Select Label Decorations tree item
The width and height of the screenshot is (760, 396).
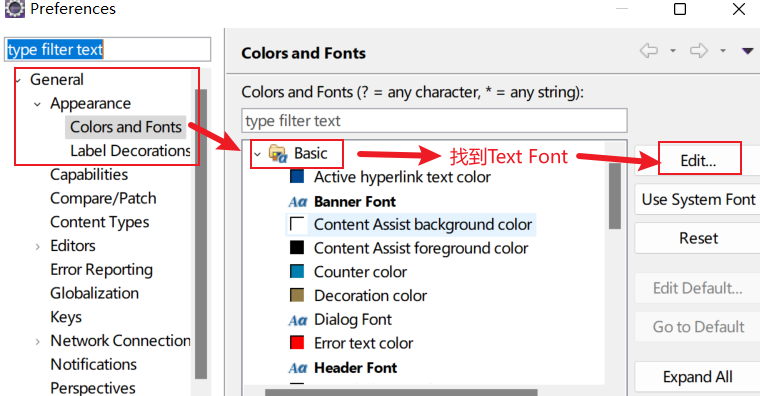pyautogui.click(x=130, y=151)
